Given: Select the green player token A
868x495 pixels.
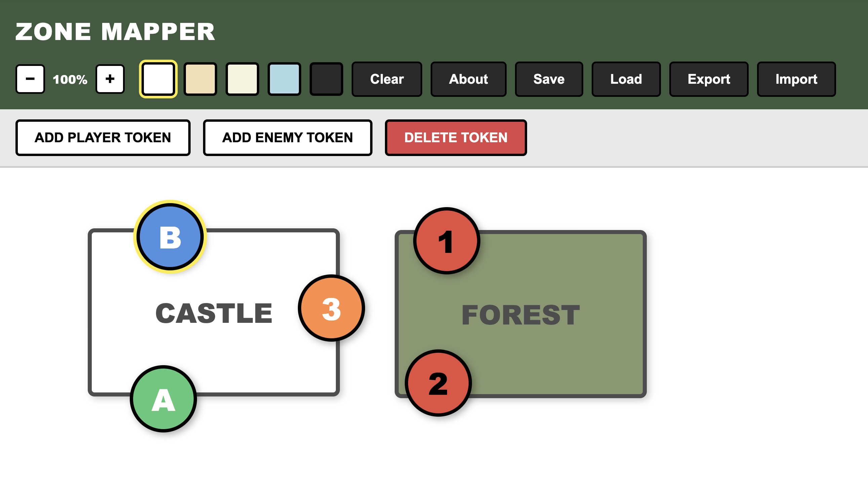Looking at the screenshot, I should coord(163,399).
